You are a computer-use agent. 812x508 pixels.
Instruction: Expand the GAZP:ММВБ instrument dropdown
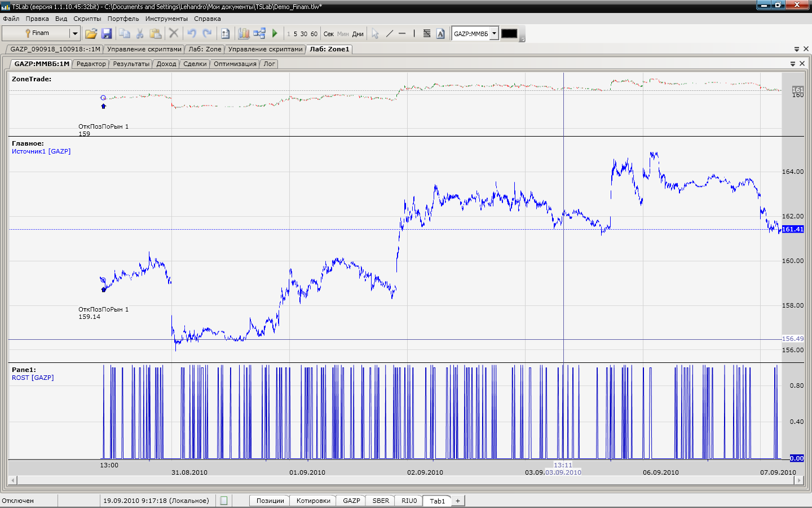pyautogui.click(x=494, y=34)
